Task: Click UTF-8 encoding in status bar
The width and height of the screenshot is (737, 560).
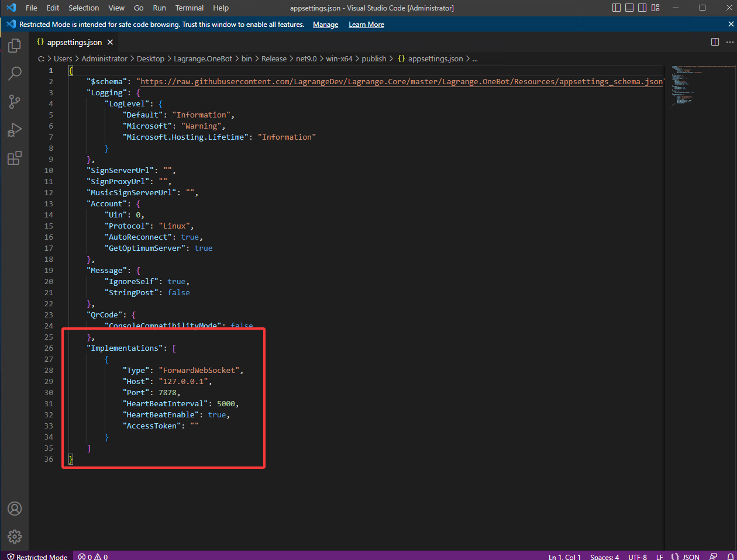Action: 637,556
